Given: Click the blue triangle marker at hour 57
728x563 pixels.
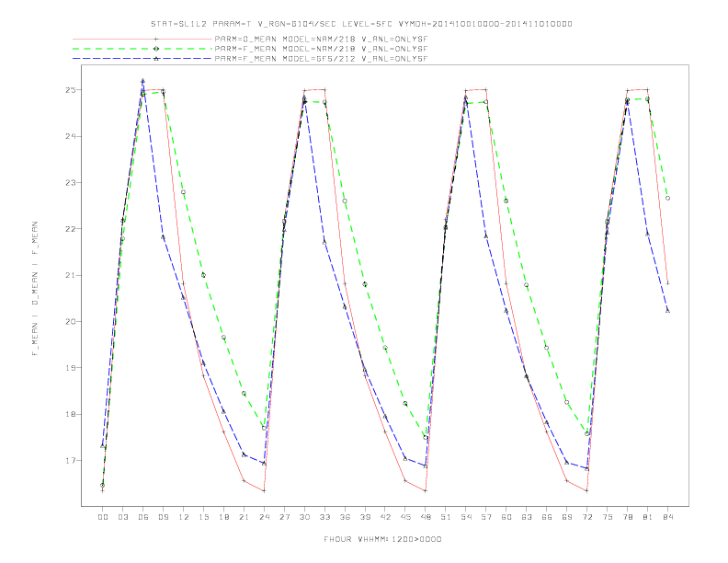Looking at the screenshot, I should tap(486, 236).
